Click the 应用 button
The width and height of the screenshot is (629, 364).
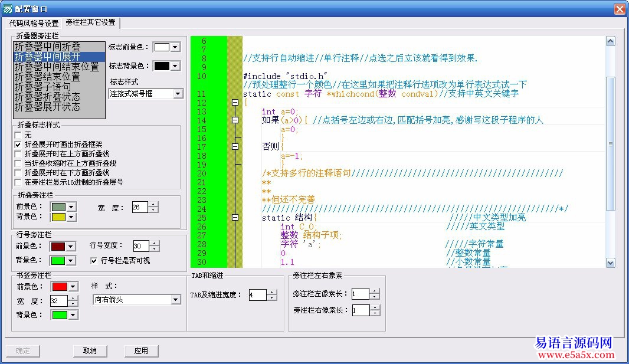click(x=141, y=351)
